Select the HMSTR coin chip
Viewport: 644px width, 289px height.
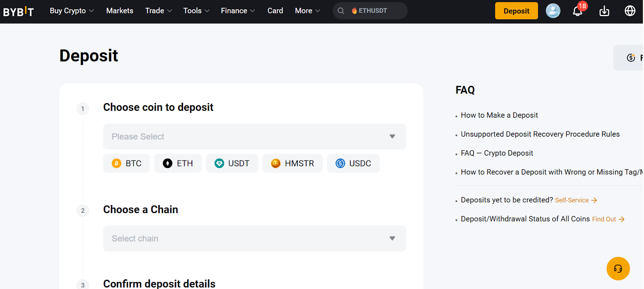[x=292, y=163]
